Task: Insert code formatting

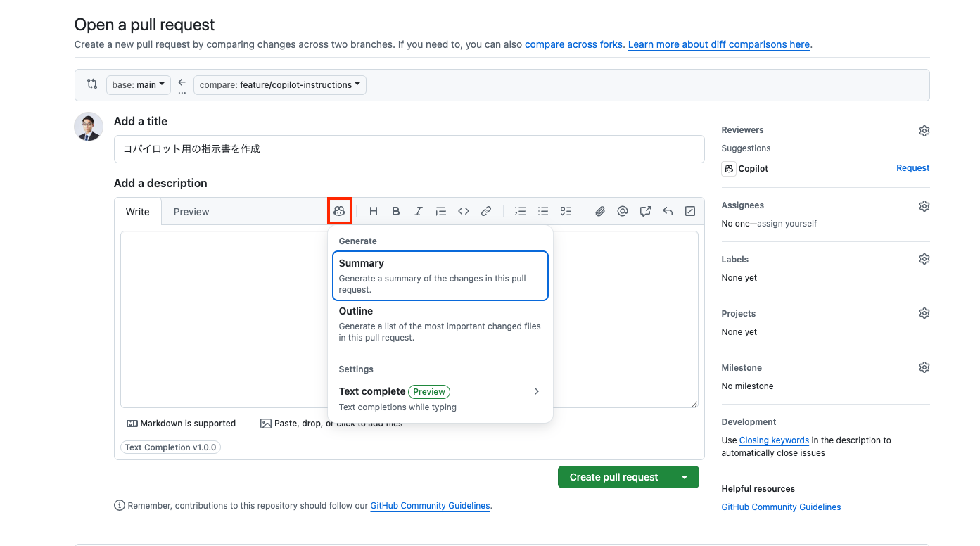Action: click(464, 211)
